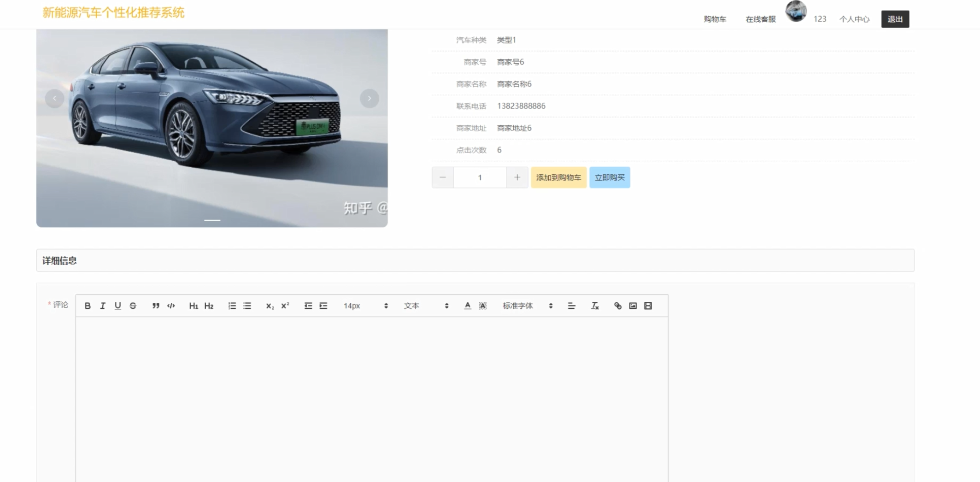This screenshot has width=980, height=482.
Task: Toggle italic formatting in comment editor
Action: [x=103, y=306]
